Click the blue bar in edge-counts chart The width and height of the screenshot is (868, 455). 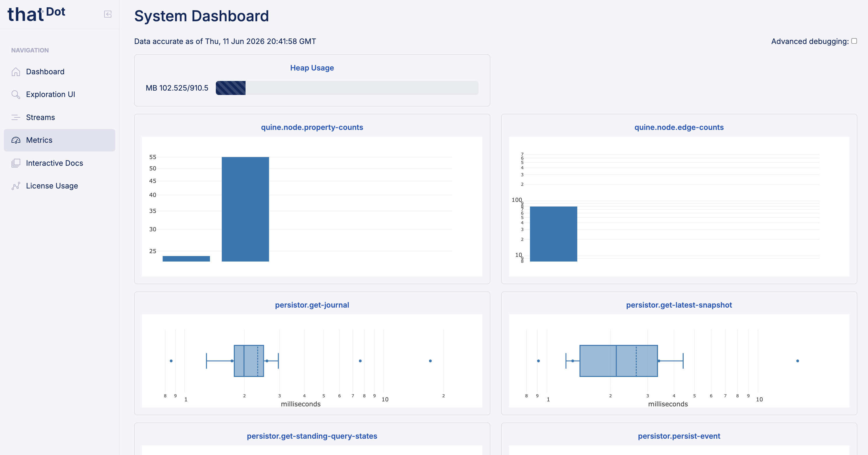pyautogui.click(x=553, y=234)
